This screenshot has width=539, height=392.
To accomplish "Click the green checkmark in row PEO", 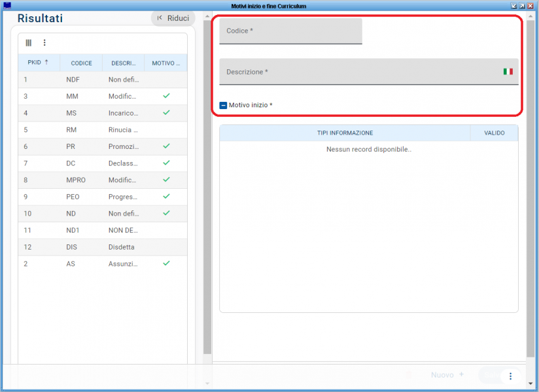I will [x=166, y=197].
